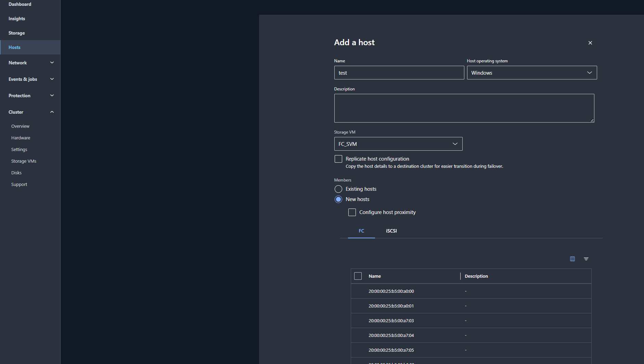Open Dashboard from the sidebar
644x364 pixels.
(x=20, y=4)
